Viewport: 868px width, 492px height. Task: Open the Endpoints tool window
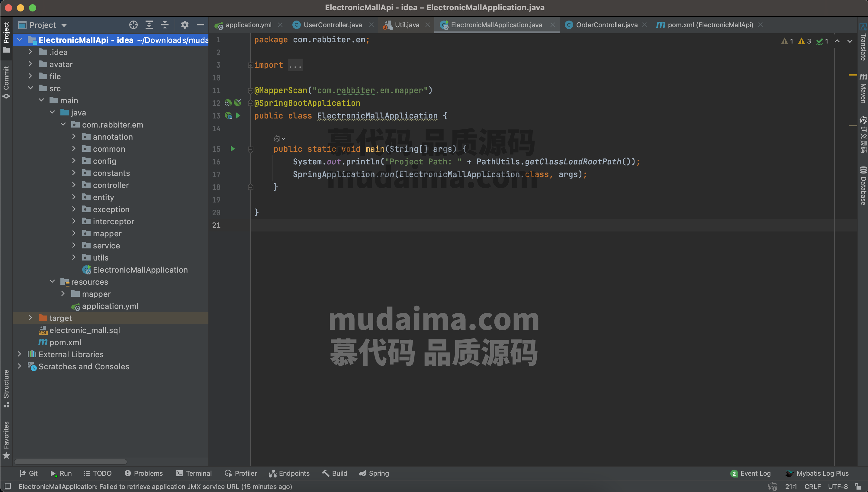click(289, 473)
